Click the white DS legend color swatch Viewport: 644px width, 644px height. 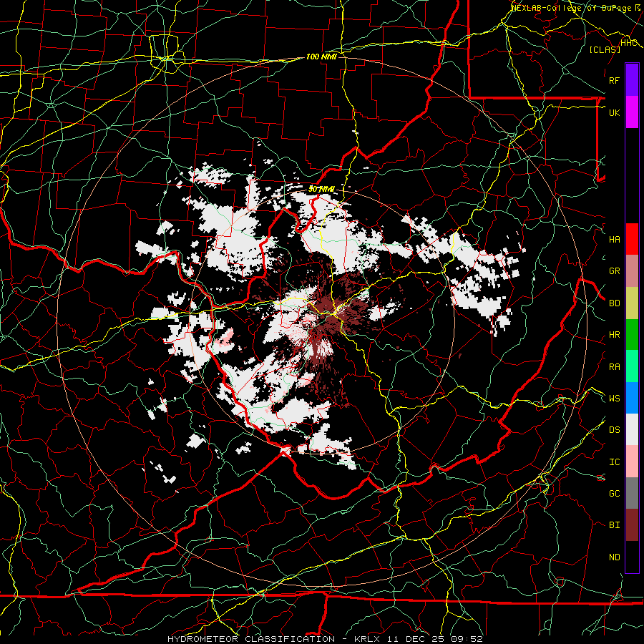[x=632, y=429]
